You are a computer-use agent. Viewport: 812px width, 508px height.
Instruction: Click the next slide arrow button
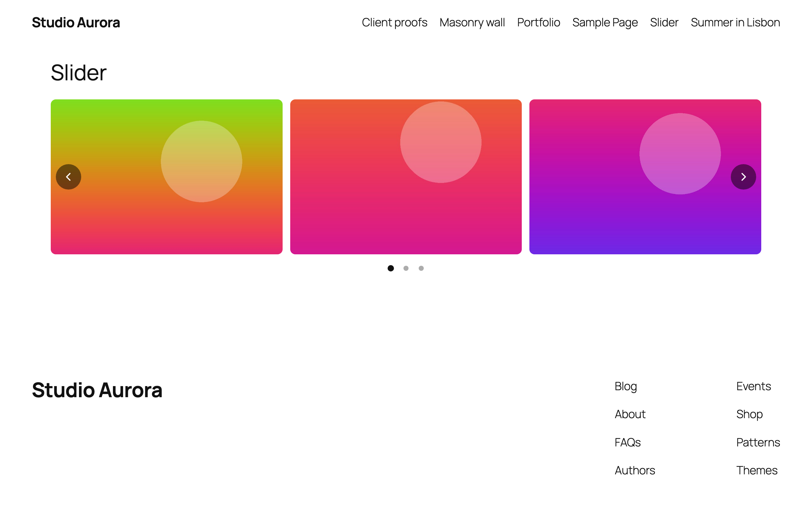tap(743, 177)
